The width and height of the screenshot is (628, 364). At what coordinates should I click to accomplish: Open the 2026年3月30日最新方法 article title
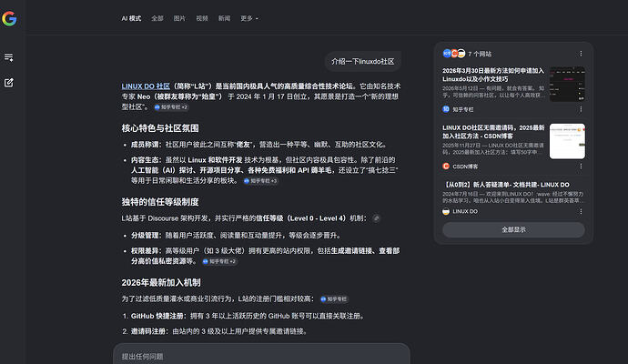493,75
